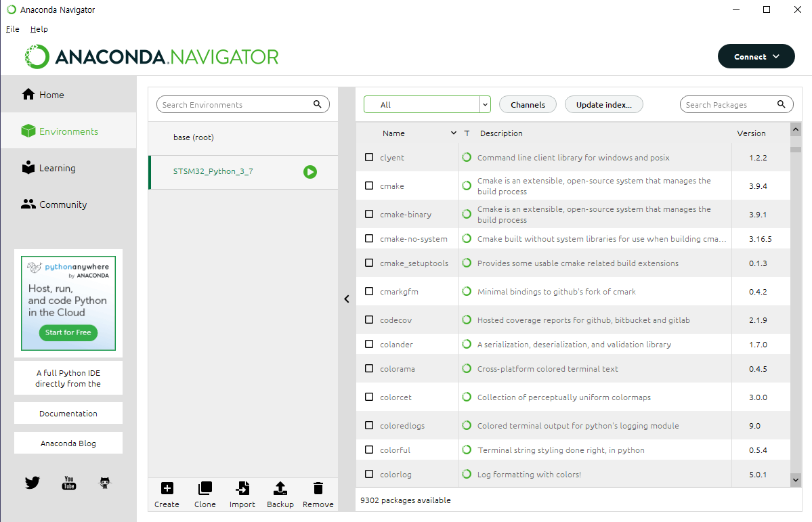Open the YouTube link icon

tap(69, 483)
